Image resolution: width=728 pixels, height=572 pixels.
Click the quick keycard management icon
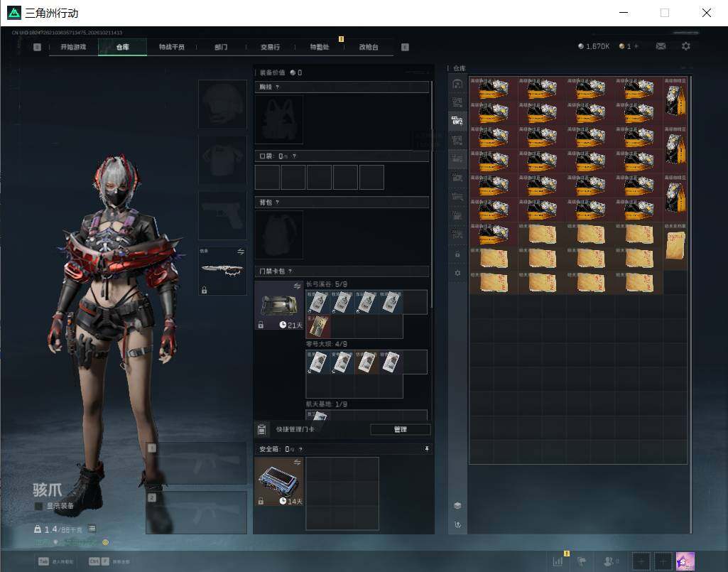pos(261,429)
